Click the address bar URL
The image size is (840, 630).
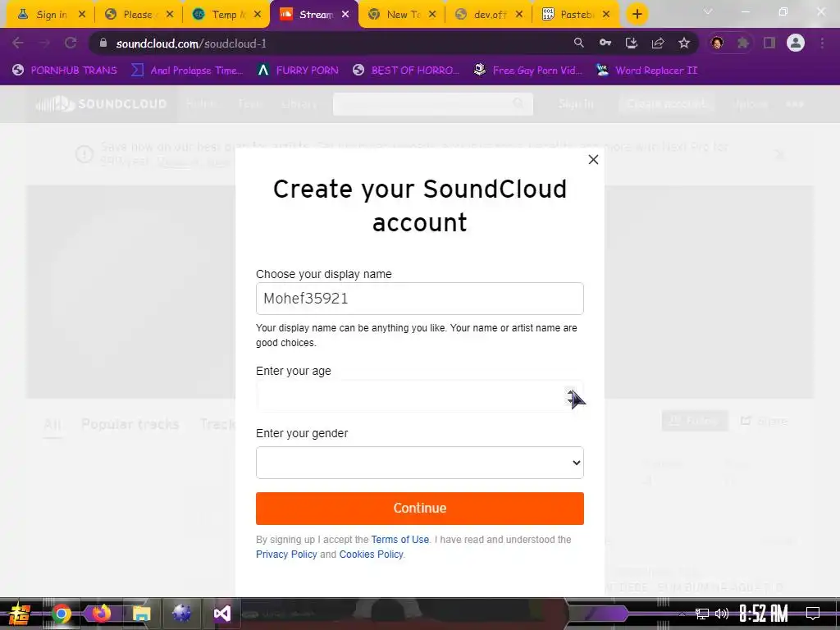191,43
